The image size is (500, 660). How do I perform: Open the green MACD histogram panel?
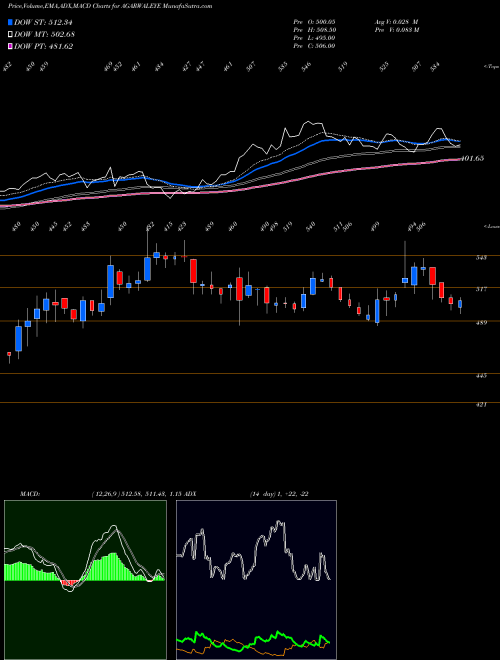[85, 580]
